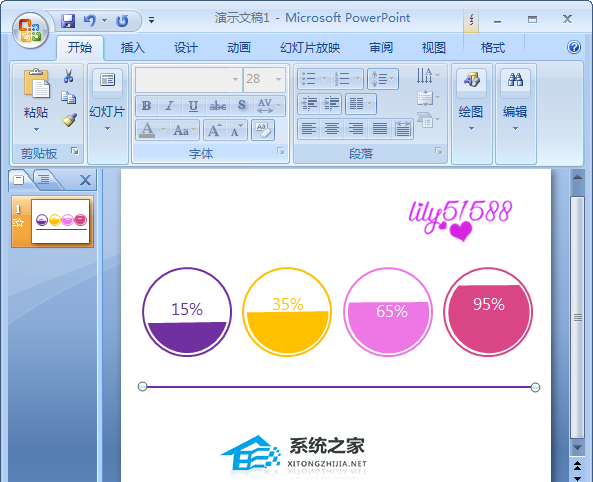Toggle Italic formatting
593x482 pixels.
pos(170,105)
